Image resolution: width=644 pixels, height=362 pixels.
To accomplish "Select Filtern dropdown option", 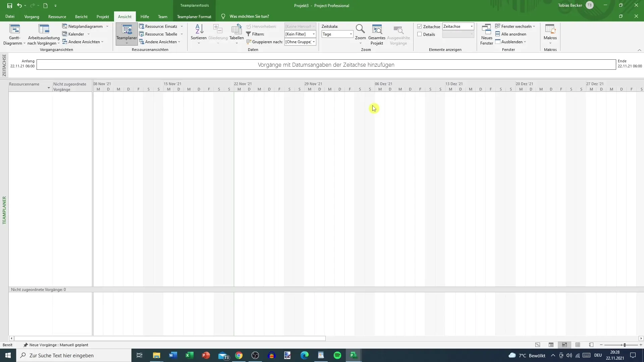I will pyautogui.click(x=314, y=34).
